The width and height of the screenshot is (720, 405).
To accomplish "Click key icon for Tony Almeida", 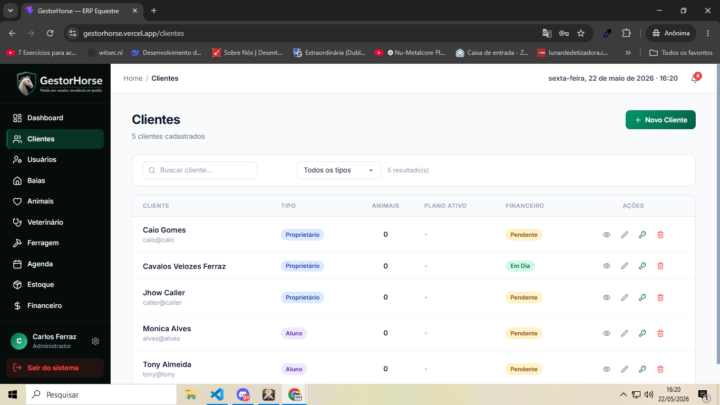I will [642, 369].
